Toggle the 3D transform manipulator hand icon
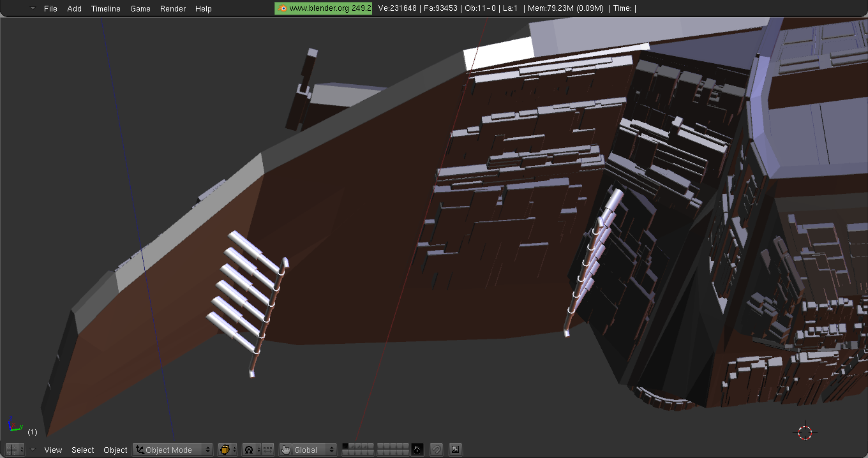 click(286, 450)
